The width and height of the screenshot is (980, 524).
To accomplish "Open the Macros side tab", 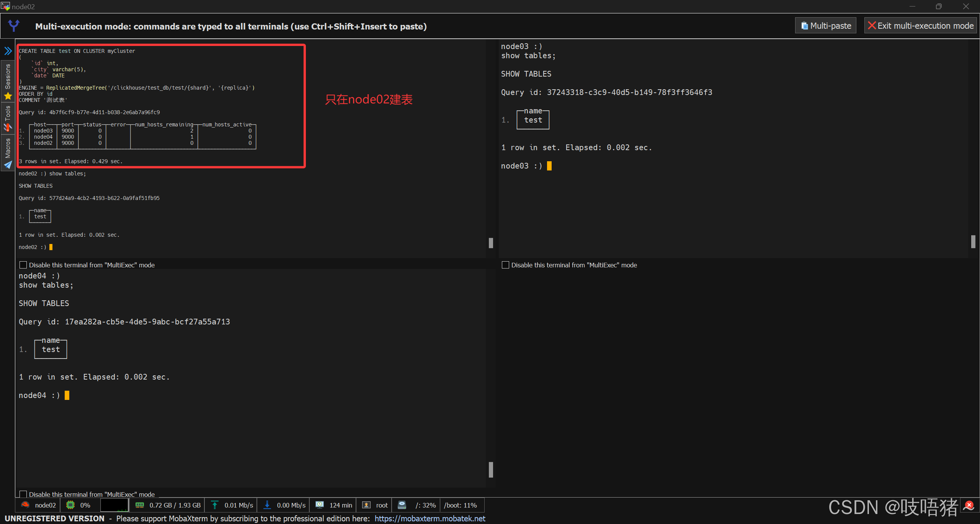I will 8,148.
